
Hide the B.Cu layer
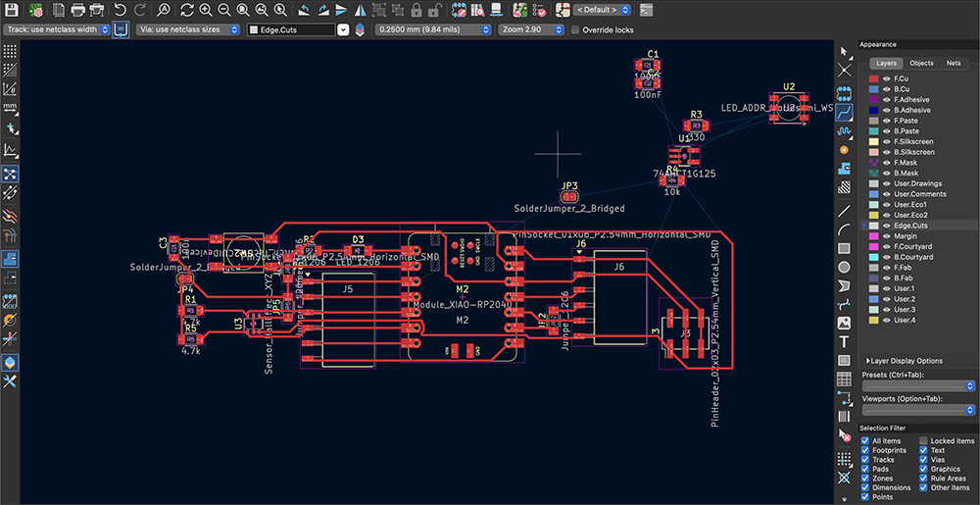tap(886, 89)
